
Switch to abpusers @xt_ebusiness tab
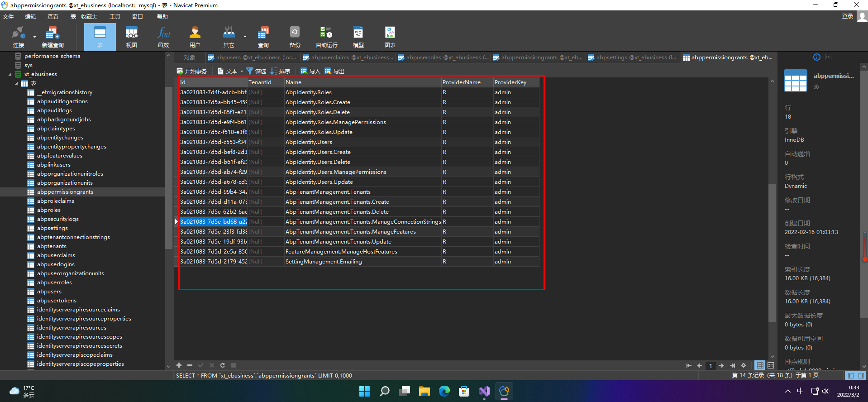pos(252,57)
